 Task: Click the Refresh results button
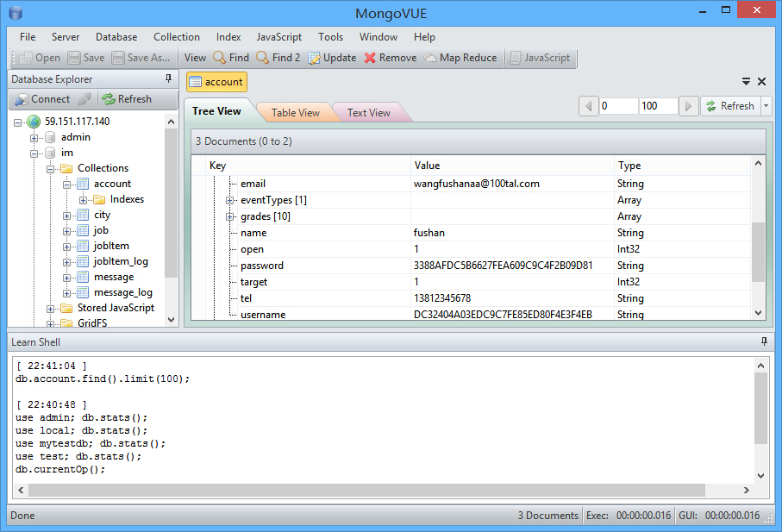pyautogui.click(x=731, y=106)
